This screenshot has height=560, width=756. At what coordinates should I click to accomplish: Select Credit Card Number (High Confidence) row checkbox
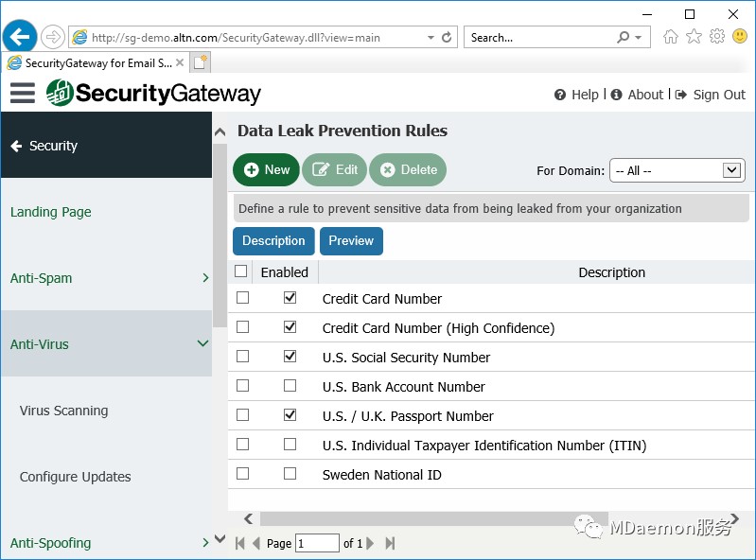242,327
